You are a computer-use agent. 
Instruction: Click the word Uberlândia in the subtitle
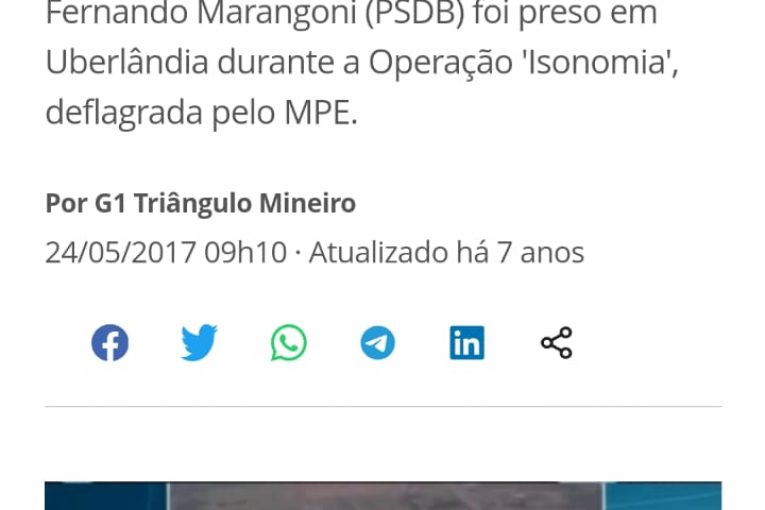click(127, 62)
